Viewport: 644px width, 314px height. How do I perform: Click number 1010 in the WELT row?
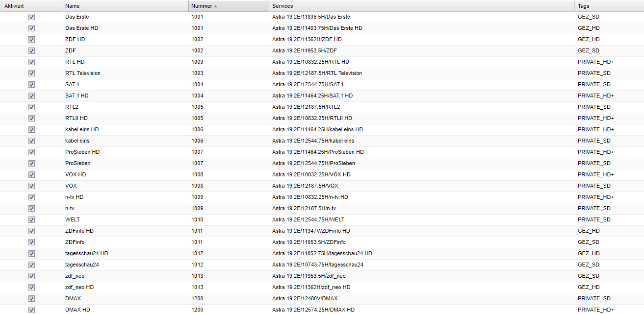click(x=197, y=219)
